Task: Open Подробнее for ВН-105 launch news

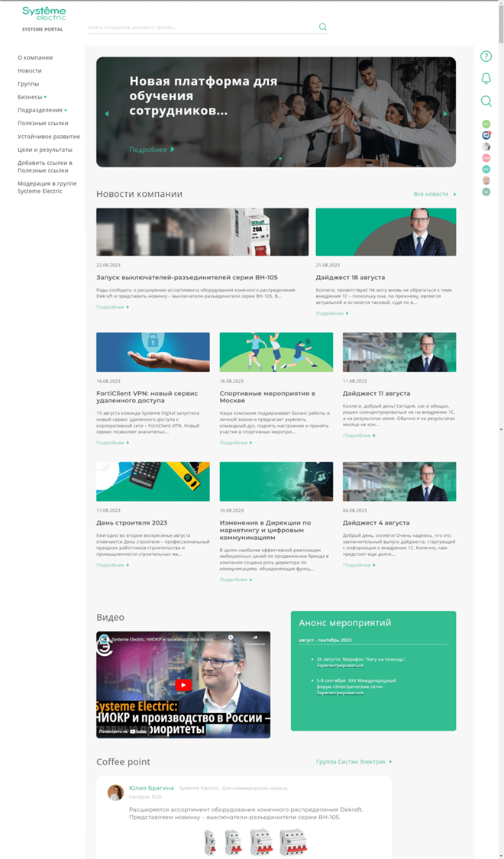Action: (x=113, y=308)
